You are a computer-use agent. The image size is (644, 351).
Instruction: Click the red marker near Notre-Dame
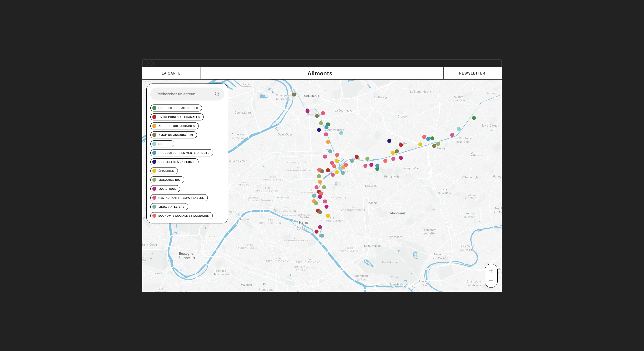[316, 232]
